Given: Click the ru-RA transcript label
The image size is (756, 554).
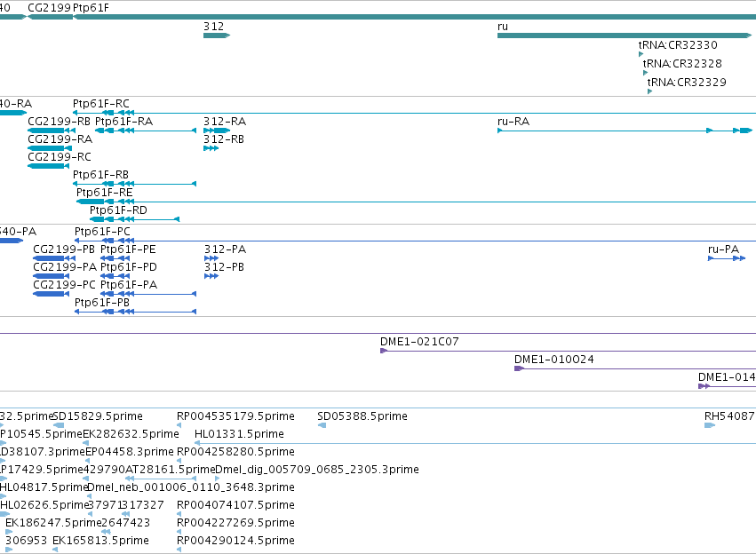Looking at the screenshot, I should [513, 122].
